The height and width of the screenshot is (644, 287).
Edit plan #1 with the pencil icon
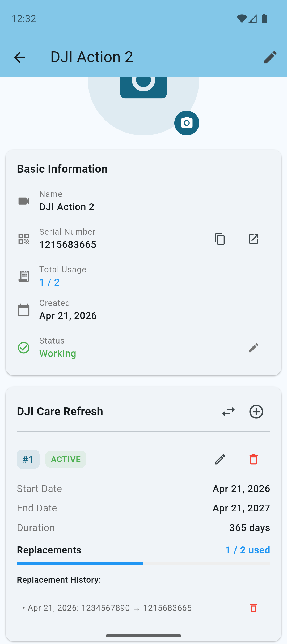(220, 459)
